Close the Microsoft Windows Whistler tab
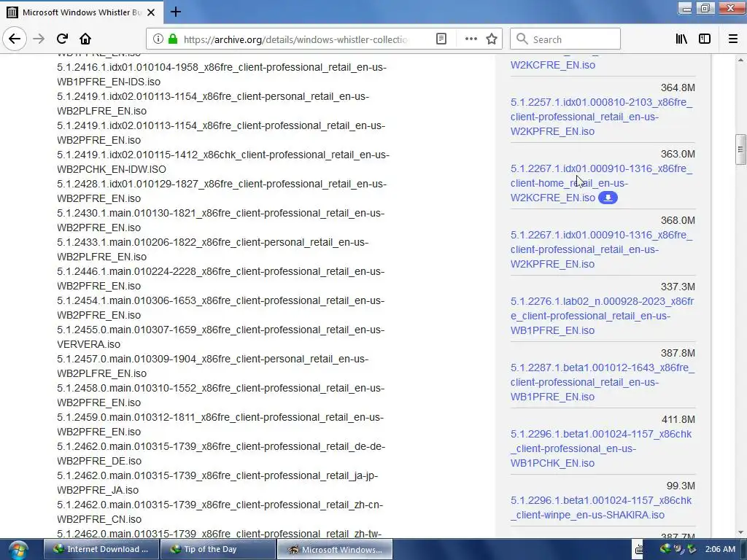This screenshot has width=747, height=560. coord(151,12)
